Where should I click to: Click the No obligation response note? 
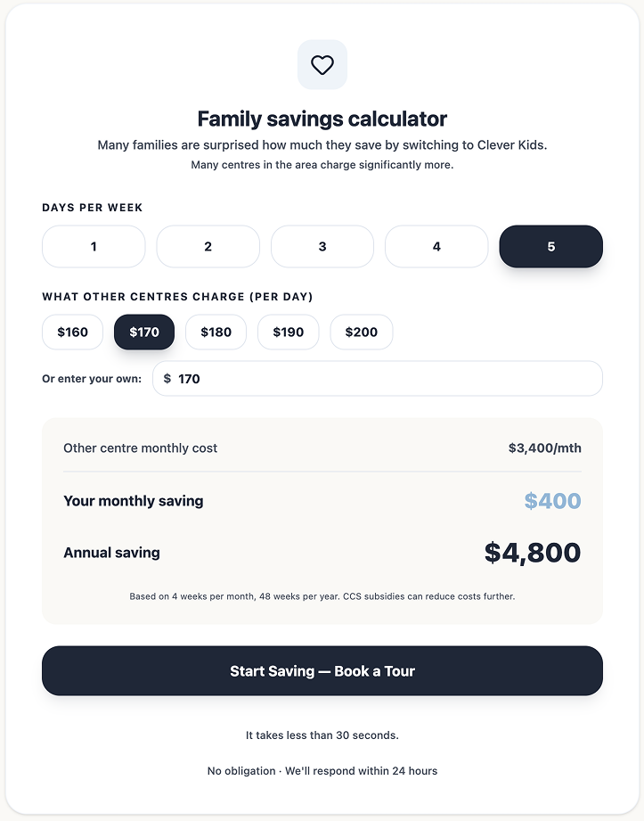pyautogui.click(x=322, y=770)
